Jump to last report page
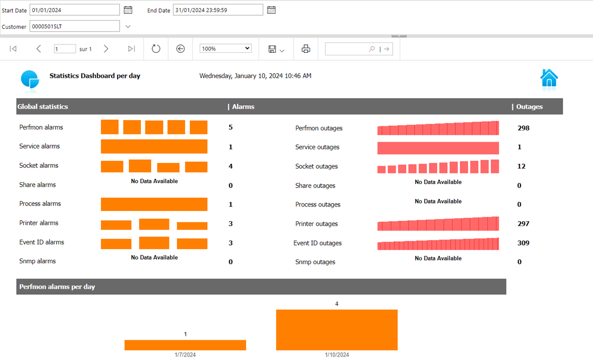 click(x=131, y=49)
